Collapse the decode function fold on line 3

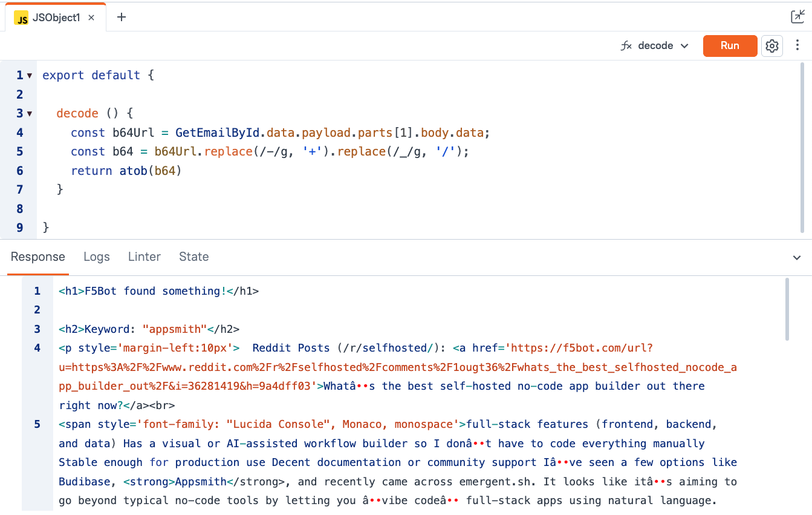[x=30, y=114]
